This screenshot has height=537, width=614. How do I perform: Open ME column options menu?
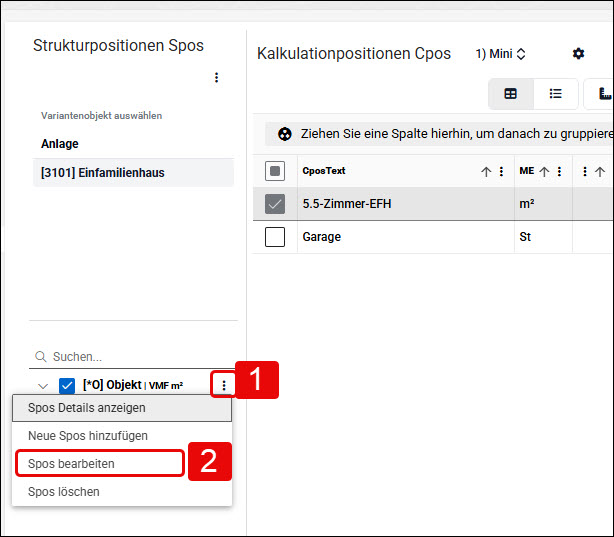[x=559, y=172]
